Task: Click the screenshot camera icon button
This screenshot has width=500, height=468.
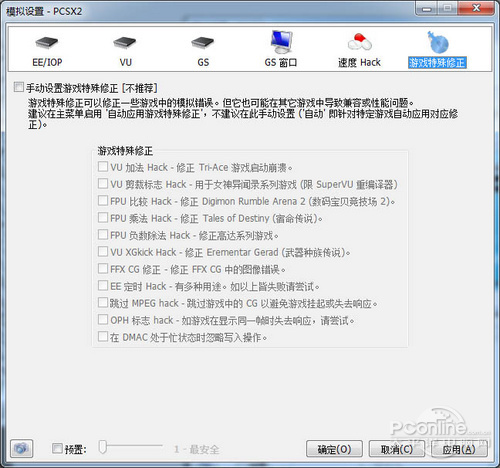Action: [x=21, y=449]
